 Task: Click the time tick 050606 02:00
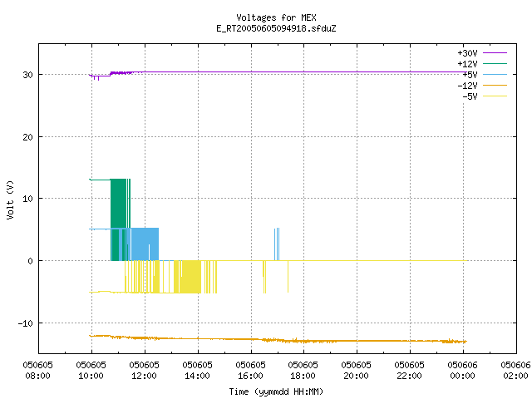tap(515, 370)
